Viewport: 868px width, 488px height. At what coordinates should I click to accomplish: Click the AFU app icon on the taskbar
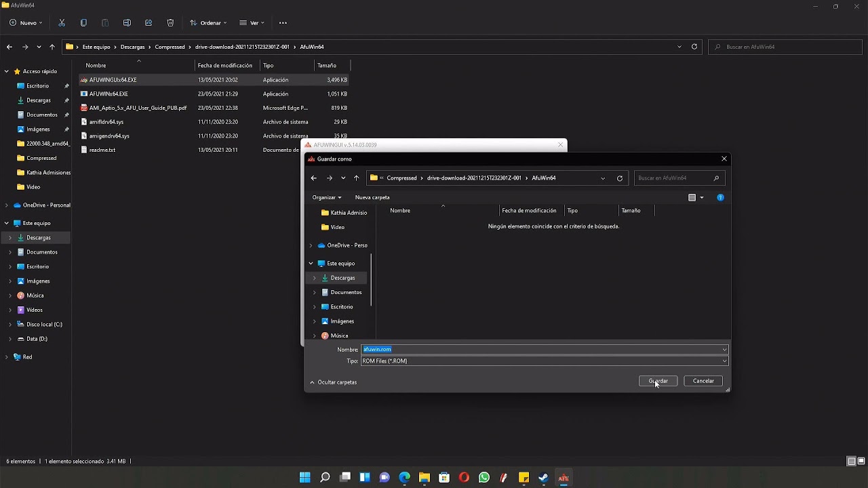tap(564, 478)
